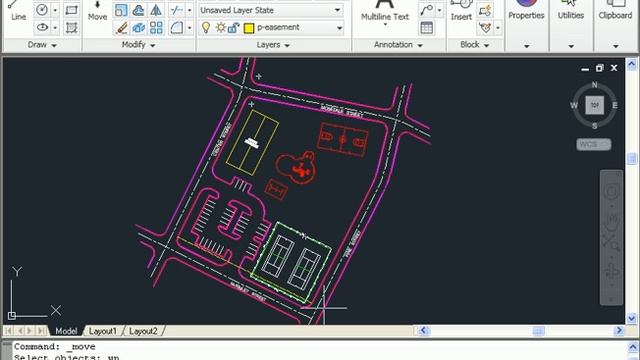
Task: Click the Insert block button
Action: (461, 11)
